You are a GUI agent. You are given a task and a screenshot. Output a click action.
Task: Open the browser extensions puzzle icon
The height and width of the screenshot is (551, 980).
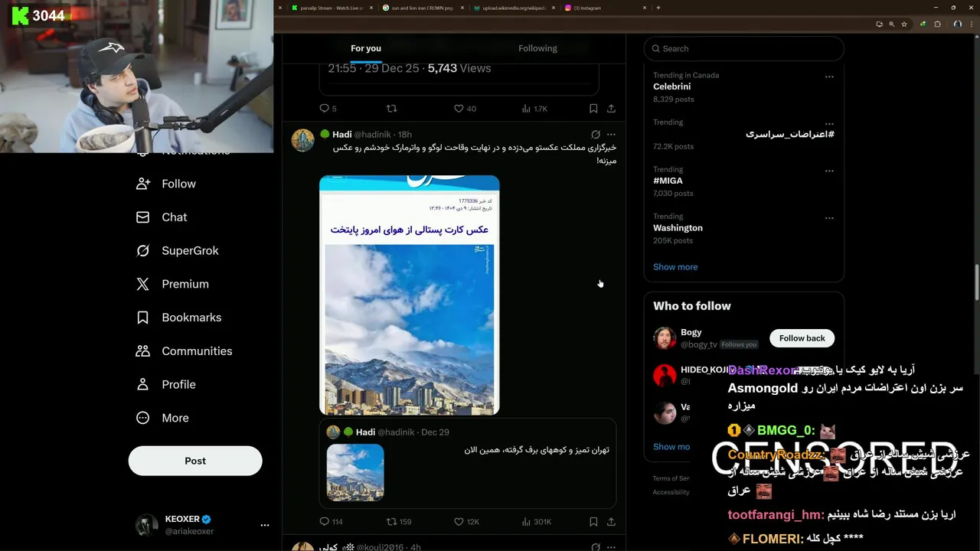pos(937,24)
